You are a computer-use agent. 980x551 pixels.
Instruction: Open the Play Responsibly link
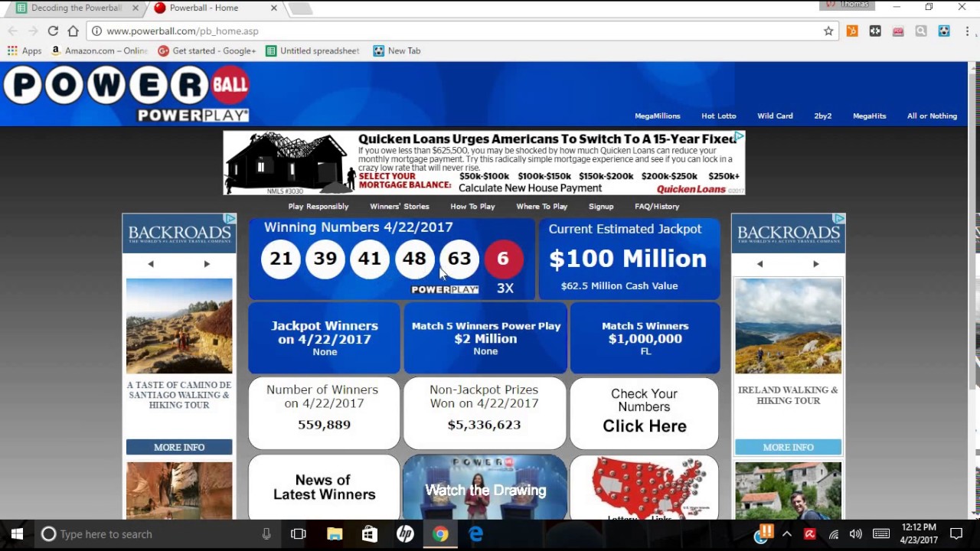click(x=318, y=207)
